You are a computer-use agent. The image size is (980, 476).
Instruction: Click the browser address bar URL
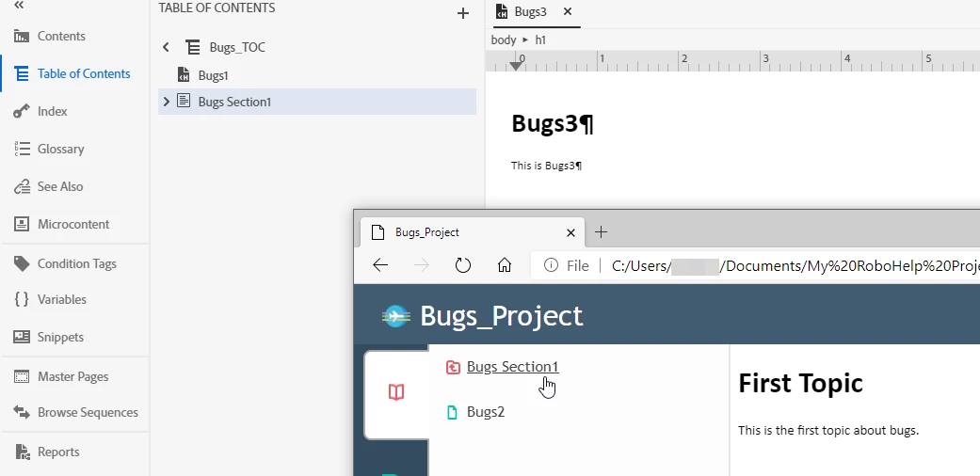click(x=795, y=266)
